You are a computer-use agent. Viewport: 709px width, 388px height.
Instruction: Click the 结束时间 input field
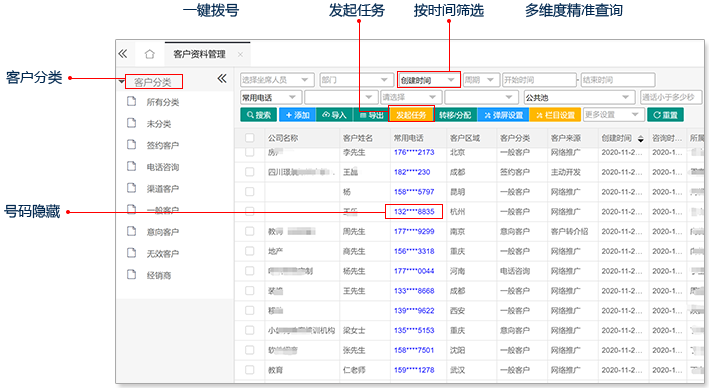coord(618,80)
